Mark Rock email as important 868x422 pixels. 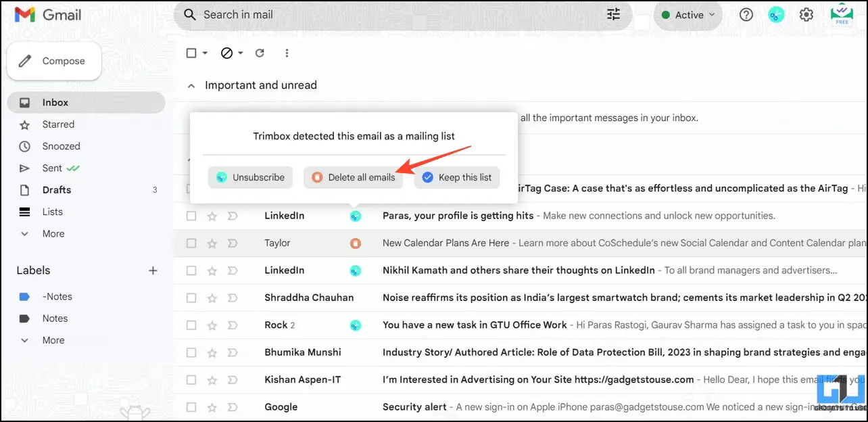pyautogui.click(x=233, y=325)
